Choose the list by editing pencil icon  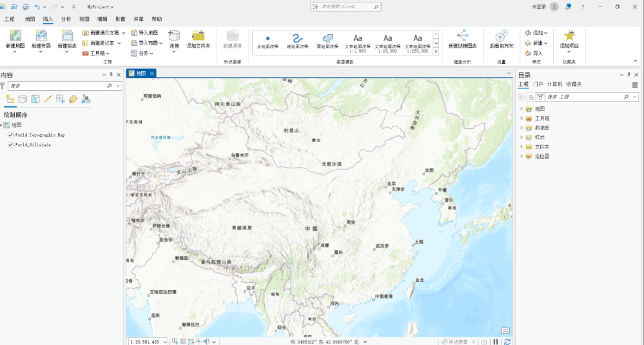point(48,99)
